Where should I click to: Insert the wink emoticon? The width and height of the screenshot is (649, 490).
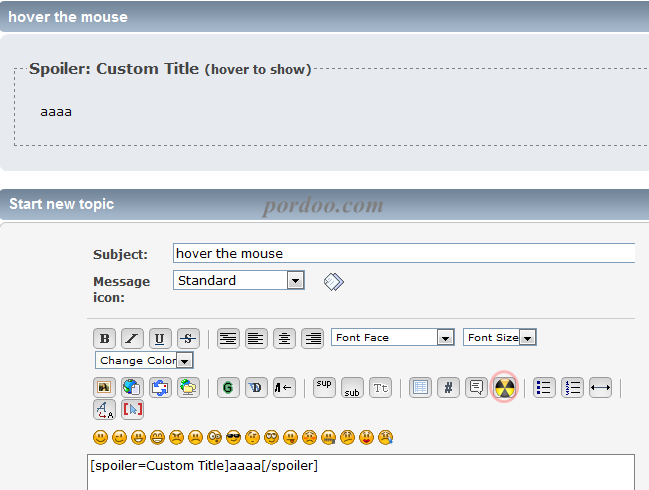point(119,437)
